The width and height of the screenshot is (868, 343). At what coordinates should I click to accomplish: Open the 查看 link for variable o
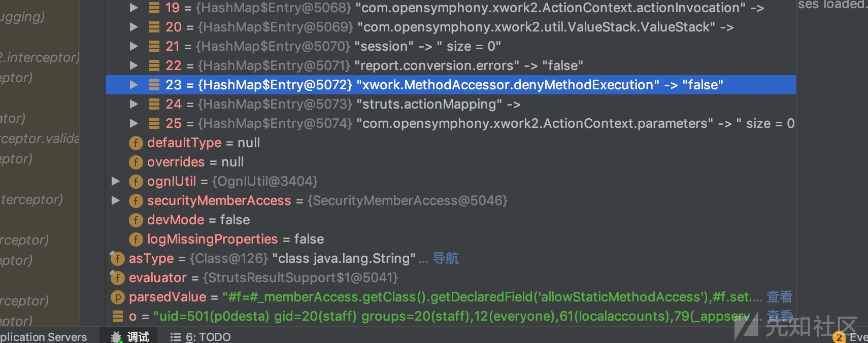coord(779,316)
